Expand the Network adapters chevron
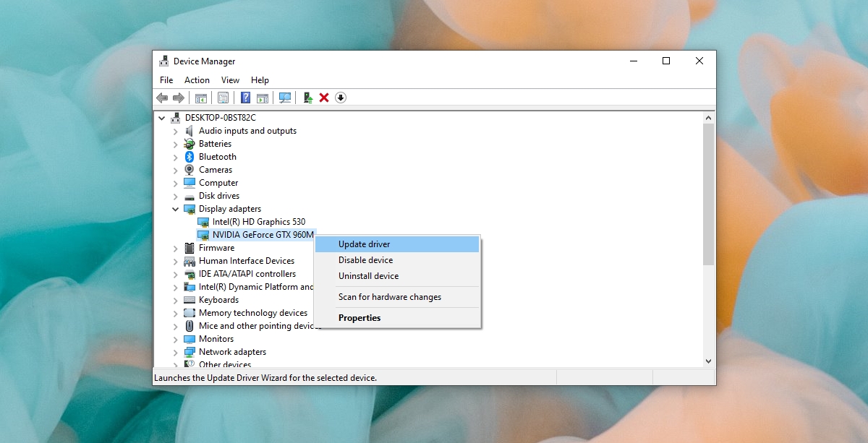This screenshot has height=443, width=868. (x=176, y=352)
